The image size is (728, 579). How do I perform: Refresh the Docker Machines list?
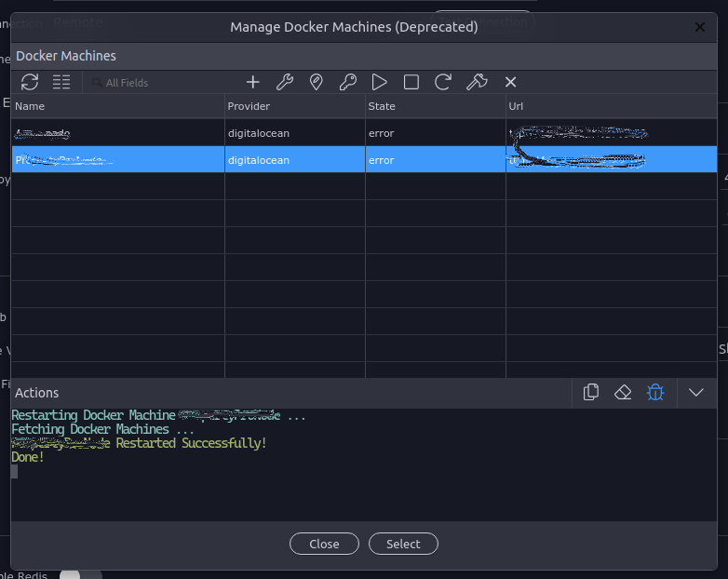click(x=30, y=82)
